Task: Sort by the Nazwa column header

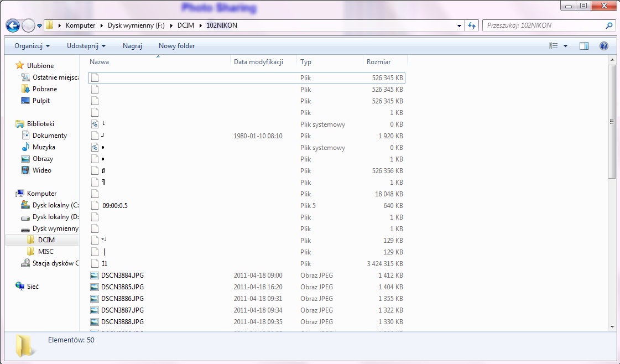Action: click(158, 62)
